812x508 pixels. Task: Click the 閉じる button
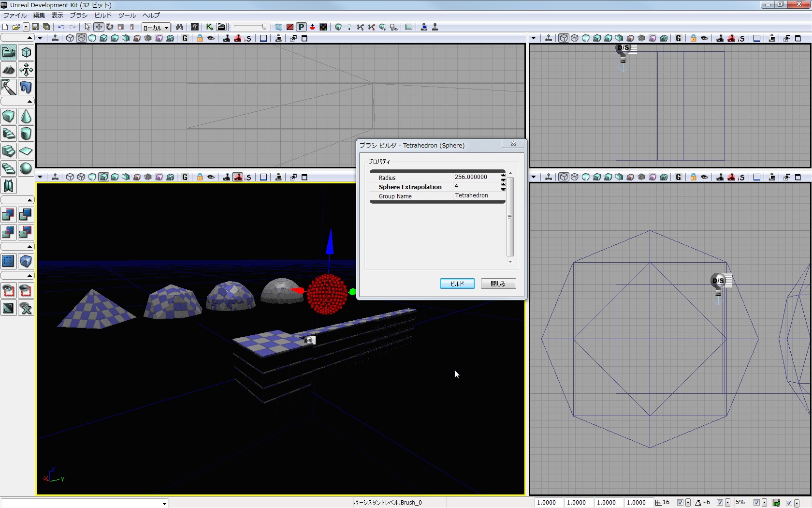click(x=498, y=284)
